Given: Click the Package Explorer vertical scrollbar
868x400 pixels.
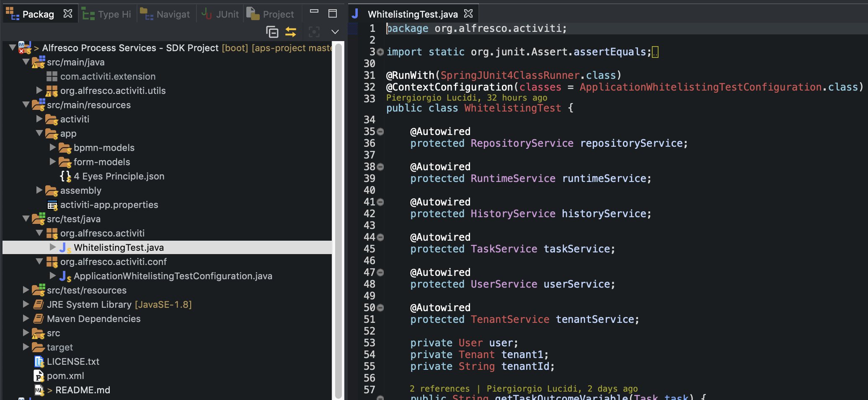Looking at the screenshot, I should (338, 220).
